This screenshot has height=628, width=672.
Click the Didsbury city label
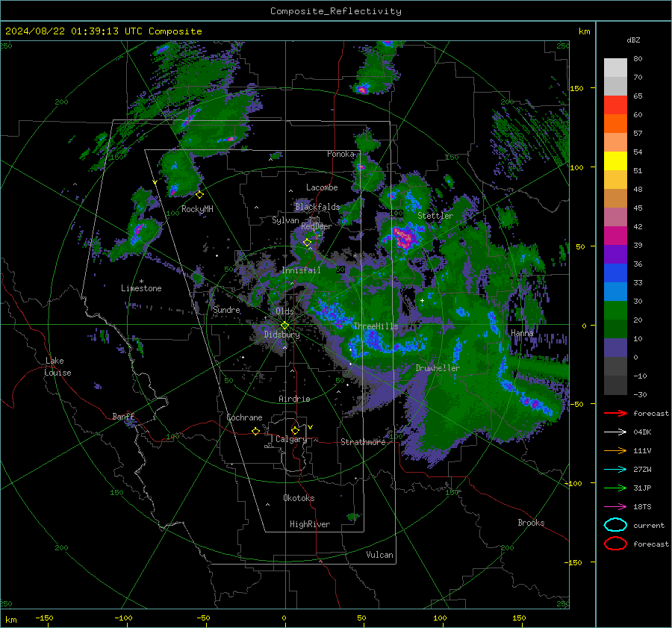coord(281,335)
